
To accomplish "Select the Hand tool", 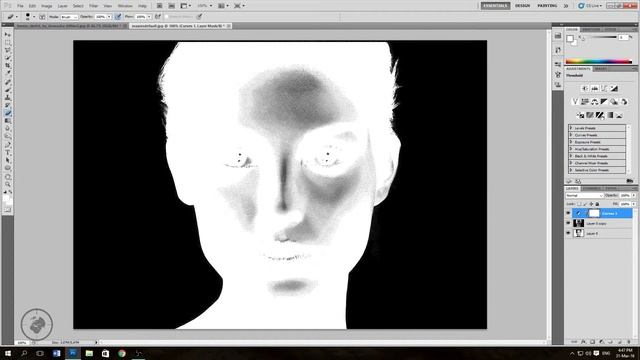I will [8, 176].
